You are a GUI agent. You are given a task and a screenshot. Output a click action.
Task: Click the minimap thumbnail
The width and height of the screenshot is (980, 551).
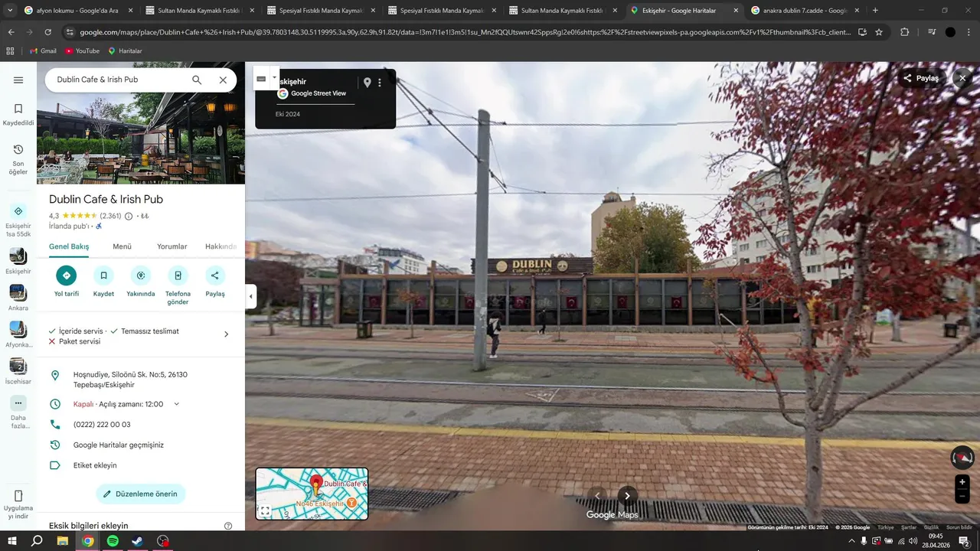(312, 494)
